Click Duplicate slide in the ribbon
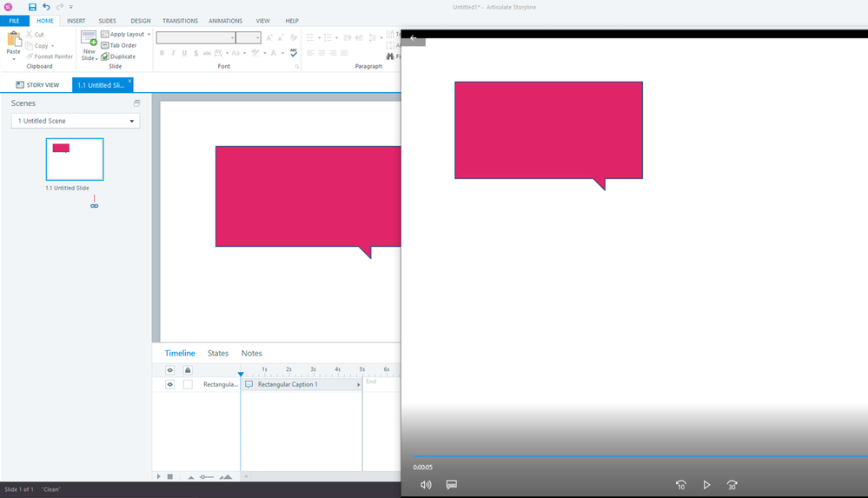The width and height of the screenshot is (868, 498). 118,56
